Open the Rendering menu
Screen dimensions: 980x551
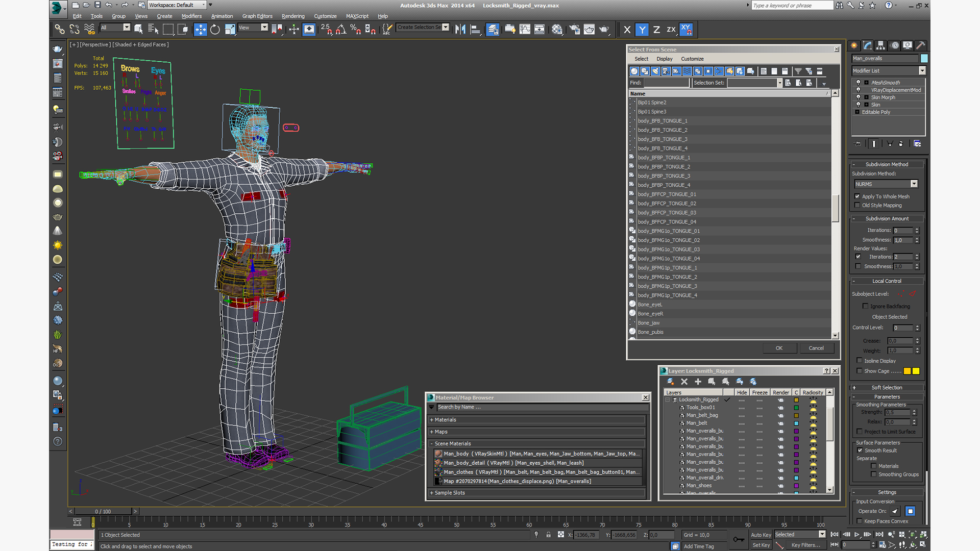[293, 16]
